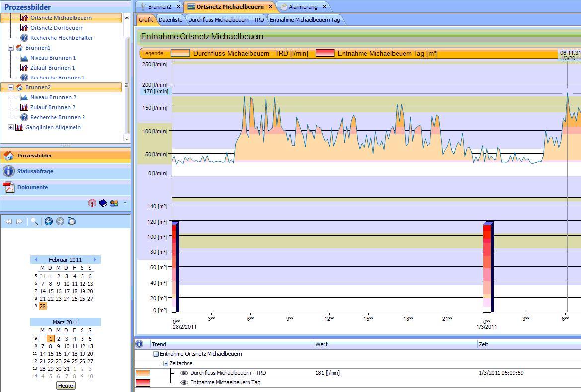The image size is (581, 392).
Task: Open the Statusabfrage navigation section
Action: tap(35, 171)
